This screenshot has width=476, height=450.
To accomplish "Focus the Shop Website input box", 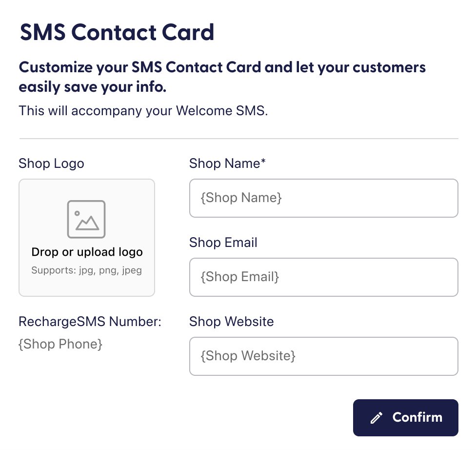I will pyautogui.click(x=323, y=356).
